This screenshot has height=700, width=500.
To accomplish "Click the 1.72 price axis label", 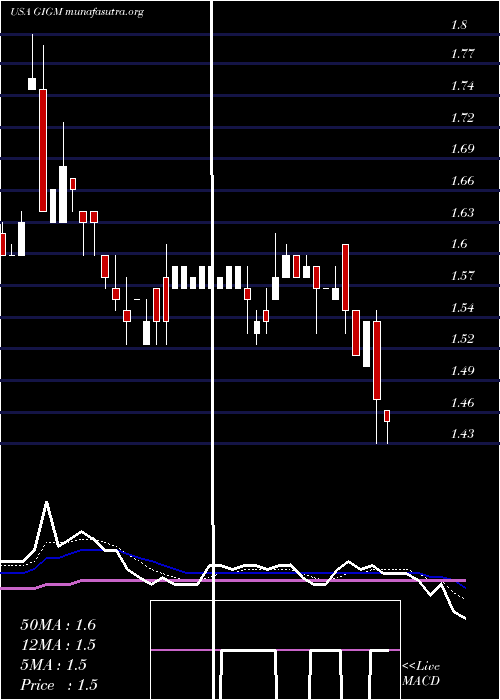I will (x=462, y=118).
